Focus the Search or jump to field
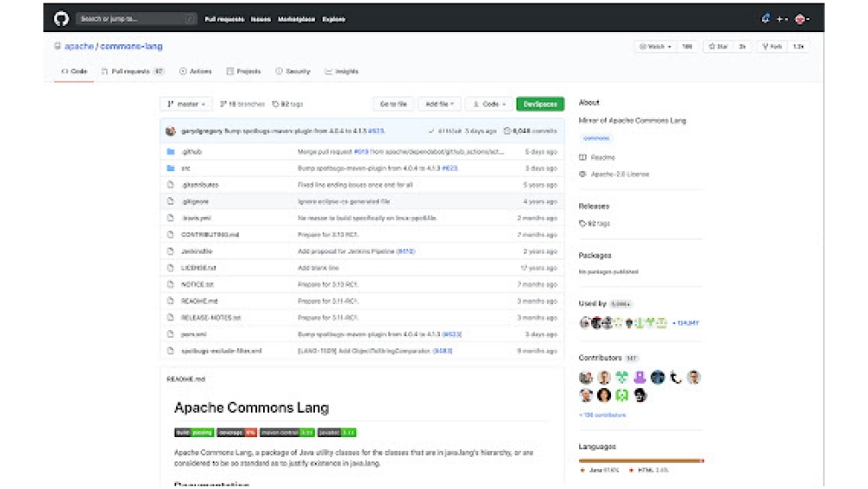Image resolution: width=868 pixels, height=489 pixels. 135,19
